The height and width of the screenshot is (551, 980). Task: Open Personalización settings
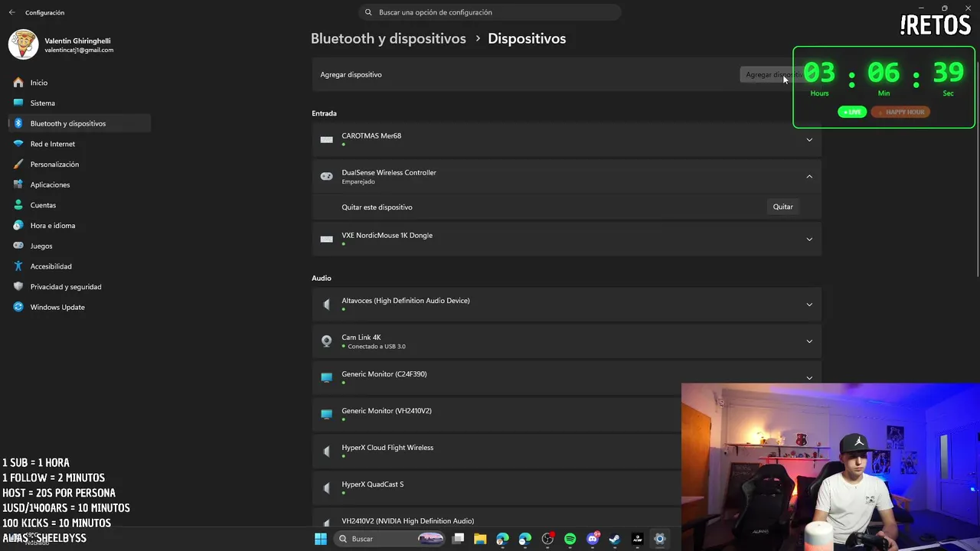[80, 164]
